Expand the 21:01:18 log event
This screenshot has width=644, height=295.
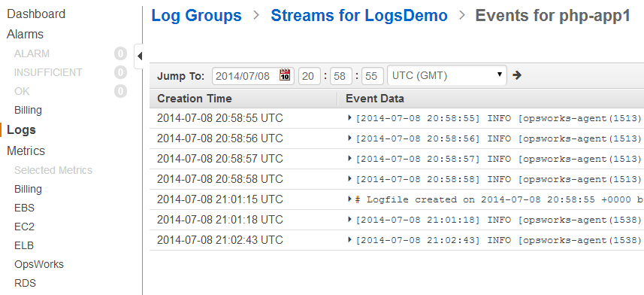pyautogui.click(x=350, y=219)
